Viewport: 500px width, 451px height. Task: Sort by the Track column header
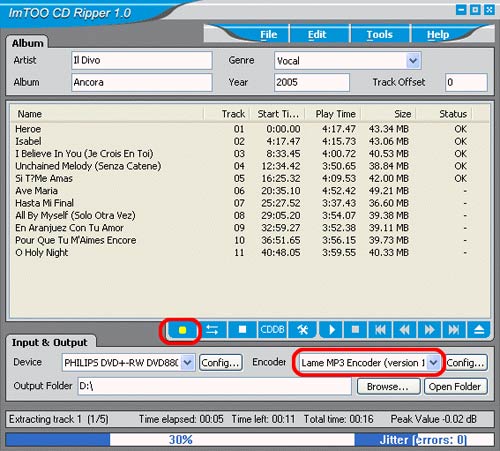(x=227, y=114)
